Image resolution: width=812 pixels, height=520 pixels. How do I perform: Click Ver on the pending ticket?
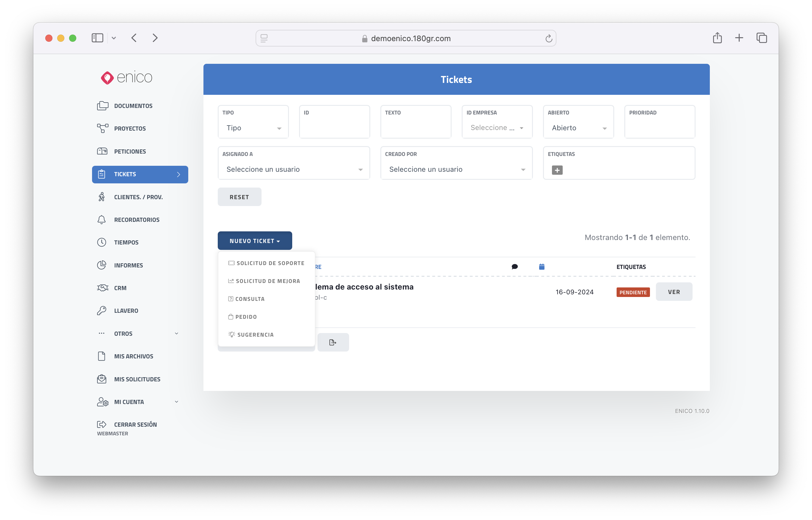point(674,292)
